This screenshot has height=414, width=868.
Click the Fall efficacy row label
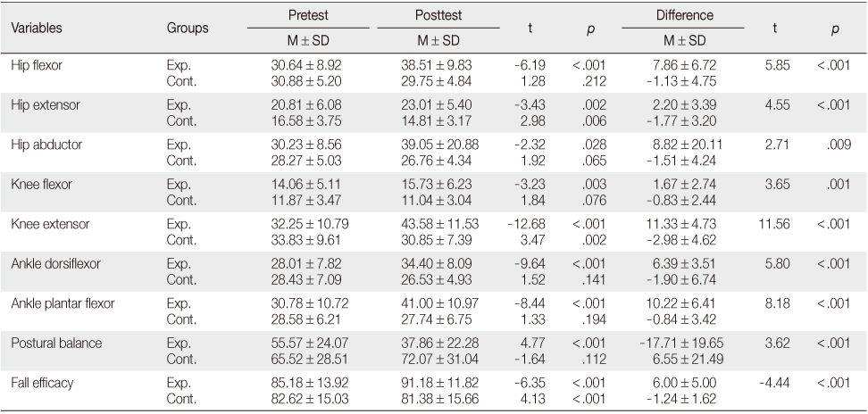pos(42,383)
